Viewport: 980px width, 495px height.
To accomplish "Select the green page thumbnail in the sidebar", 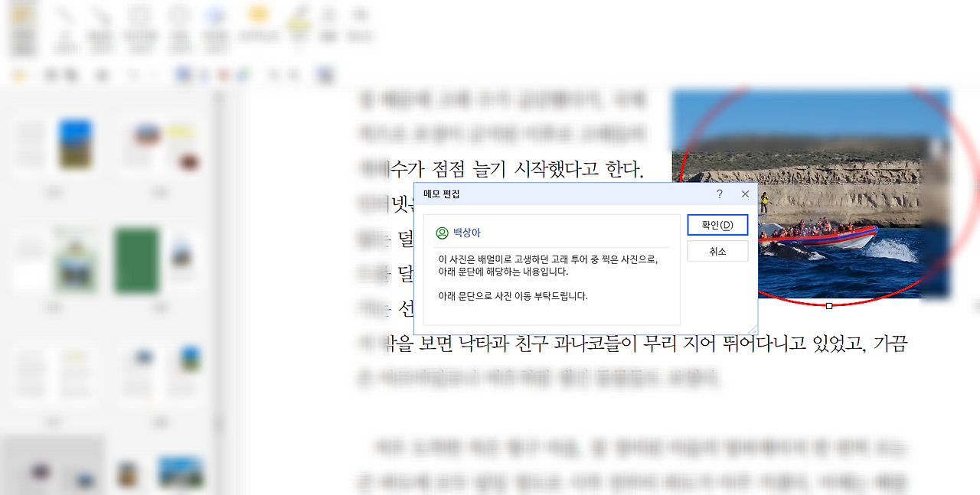I will tap(136, 259).
